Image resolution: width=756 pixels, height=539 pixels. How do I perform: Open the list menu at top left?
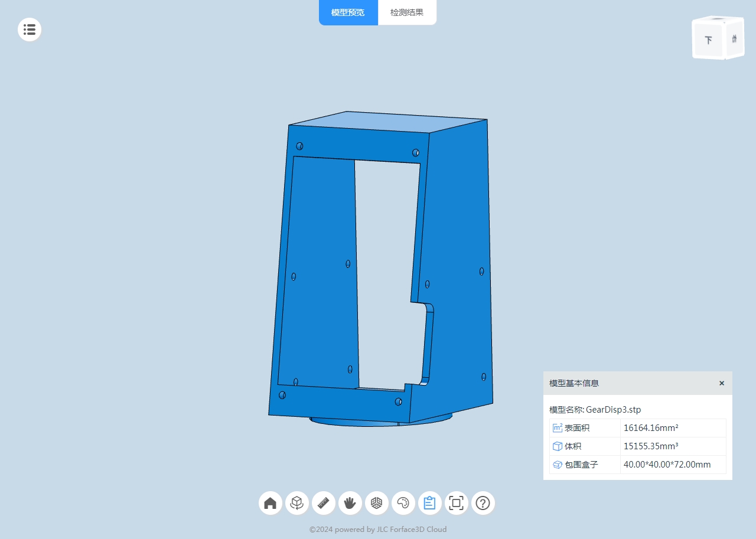pyautogui.click(x=30, y=29)
